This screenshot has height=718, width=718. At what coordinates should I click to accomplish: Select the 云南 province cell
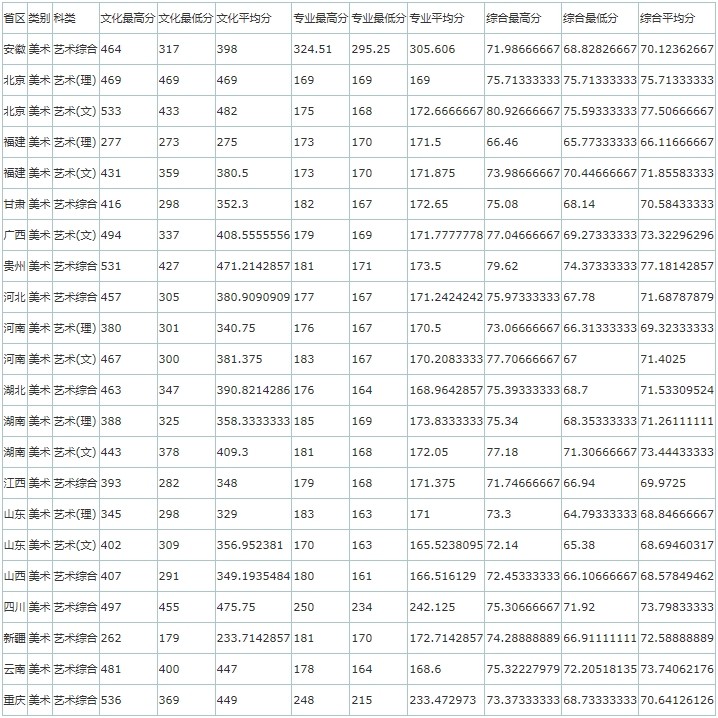(14, 669)
